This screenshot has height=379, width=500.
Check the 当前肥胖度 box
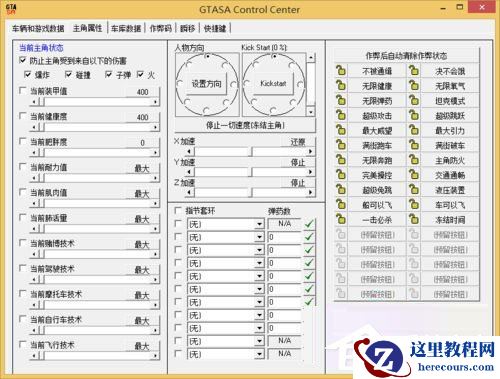coord(23,141)
